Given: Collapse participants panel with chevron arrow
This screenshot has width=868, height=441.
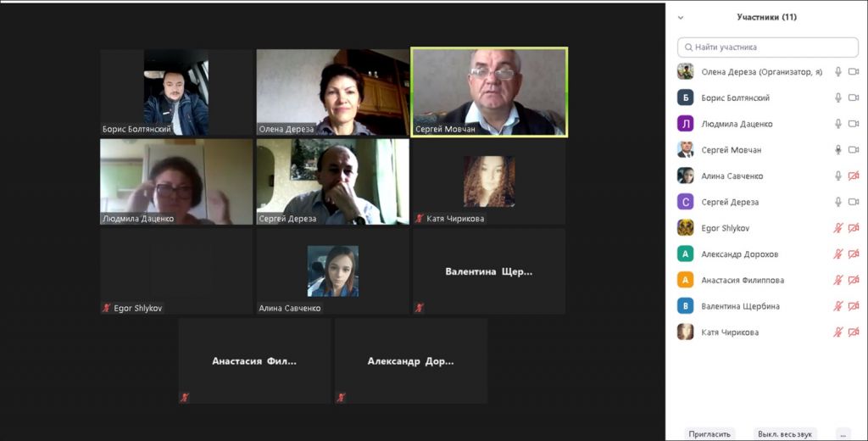Looking at the screenshot, I should click(x=681, y=17).
